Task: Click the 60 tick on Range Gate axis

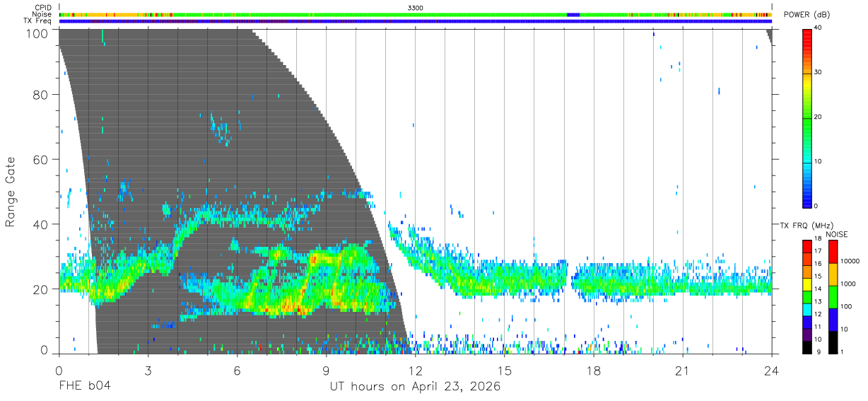Action: pyautogui.click(x=40, y=159)
